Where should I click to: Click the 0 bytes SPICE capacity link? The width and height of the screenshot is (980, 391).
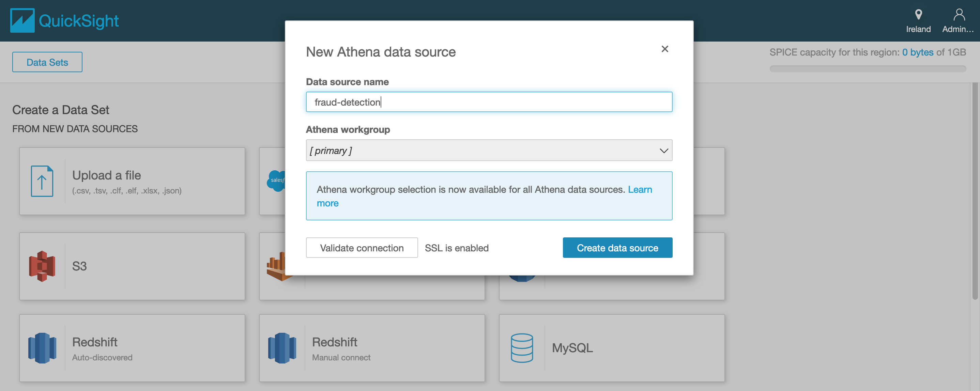pyautogui.click(x=917, y=52)
